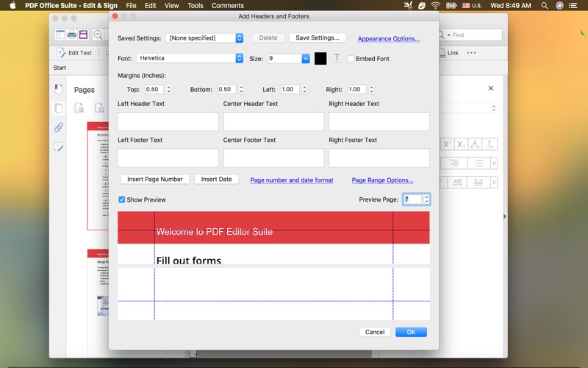This screenshot has height=368, width=588.
Task: Open the Annotations comment panel
Action: click(58, 146)
